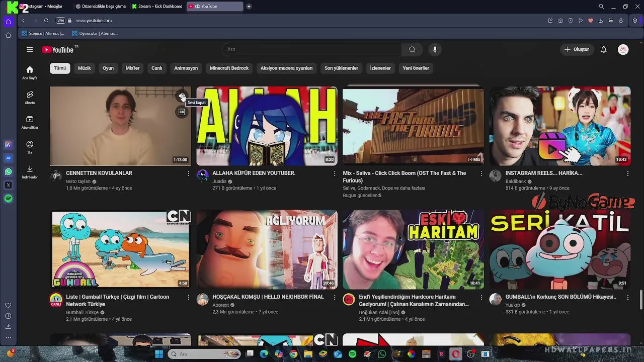Open the YouTube hamburger guide menu
644x362 pixels.
(x=30, y=49)
